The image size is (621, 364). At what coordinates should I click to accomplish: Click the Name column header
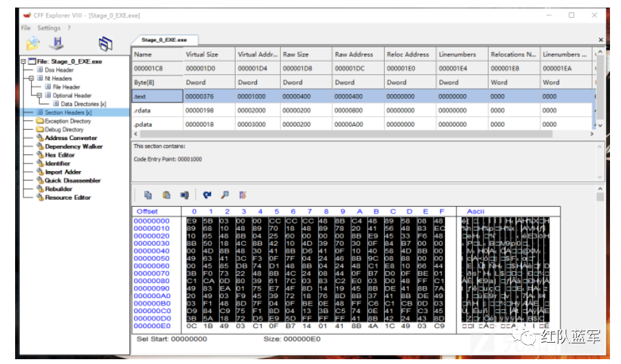tap(157, 54)
